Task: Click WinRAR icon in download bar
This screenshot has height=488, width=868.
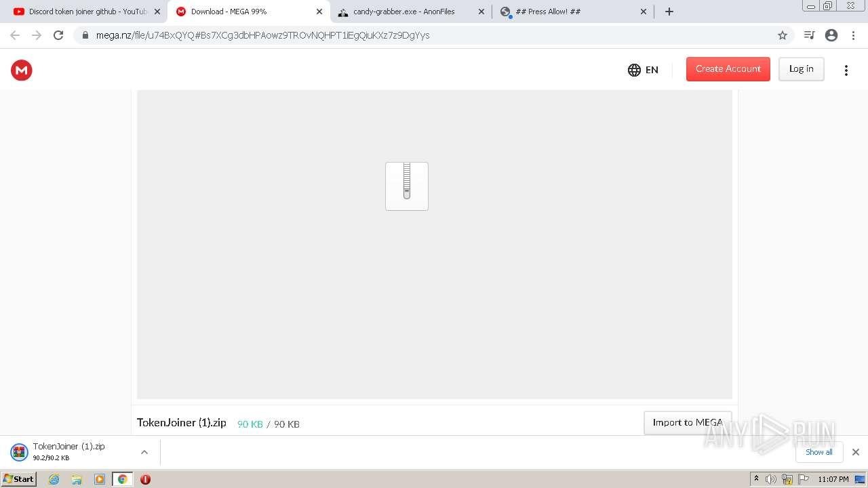Action: [19, 452]
